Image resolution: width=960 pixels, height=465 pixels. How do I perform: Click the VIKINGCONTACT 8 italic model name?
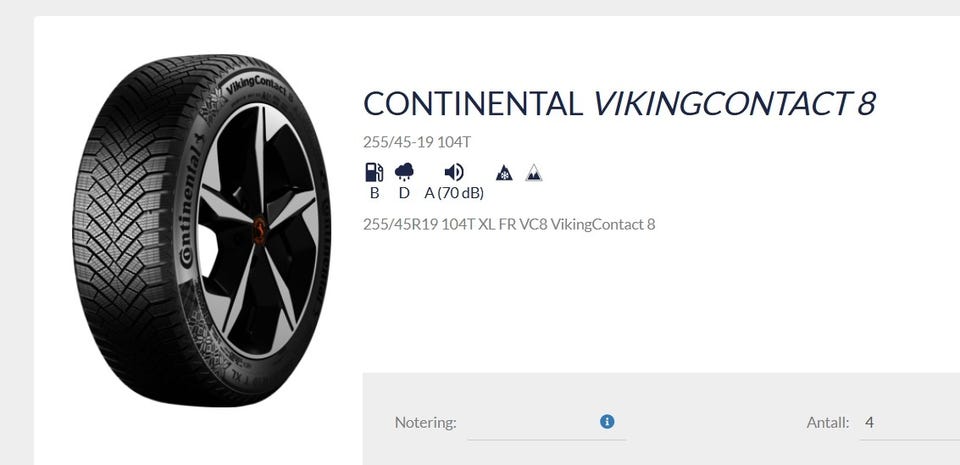(734, 104)
